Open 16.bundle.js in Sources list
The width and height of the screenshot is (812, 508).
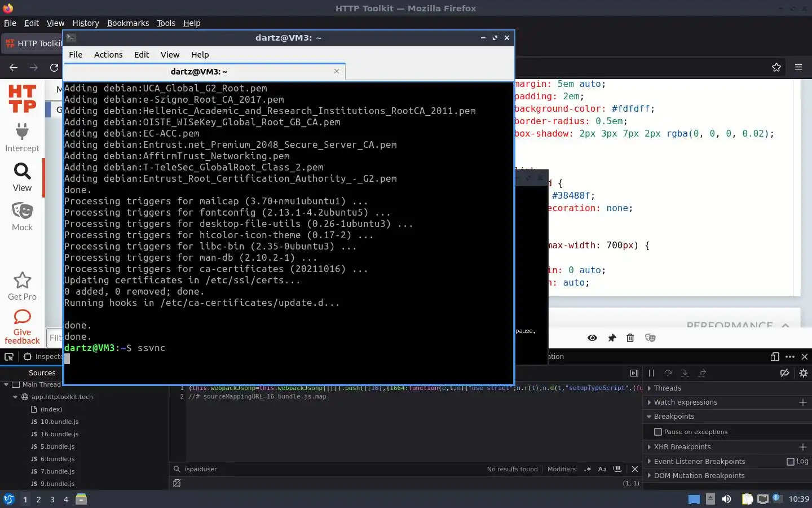[59, 434]
